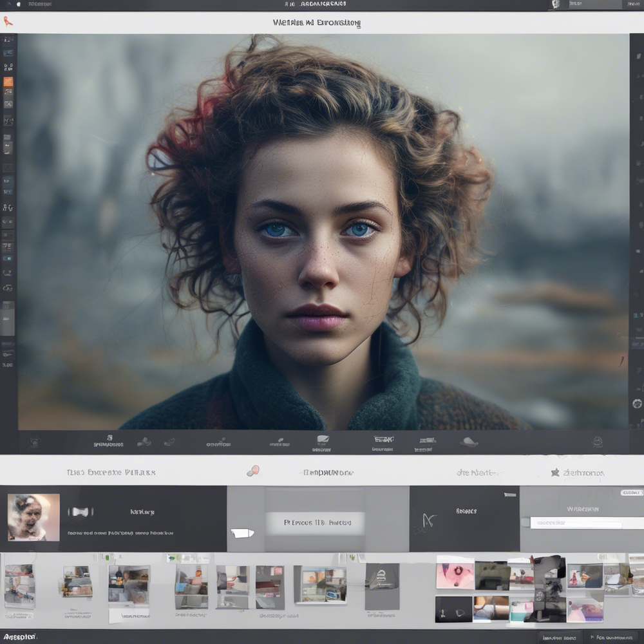Click the white input field in the right panel
This screenshot has width=644, height=644.
[x=576, y=523]
